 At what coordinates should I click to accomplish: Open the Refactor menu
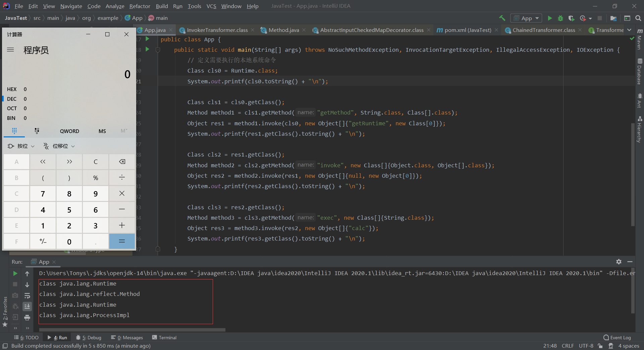point(140,6)
